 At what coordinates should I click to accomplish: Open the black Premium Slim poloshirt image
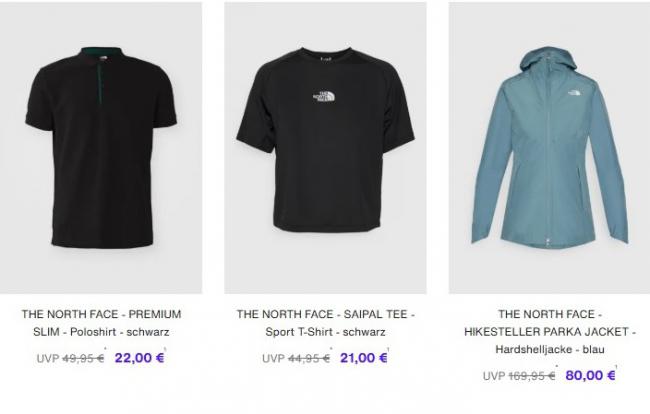[101, 148]
